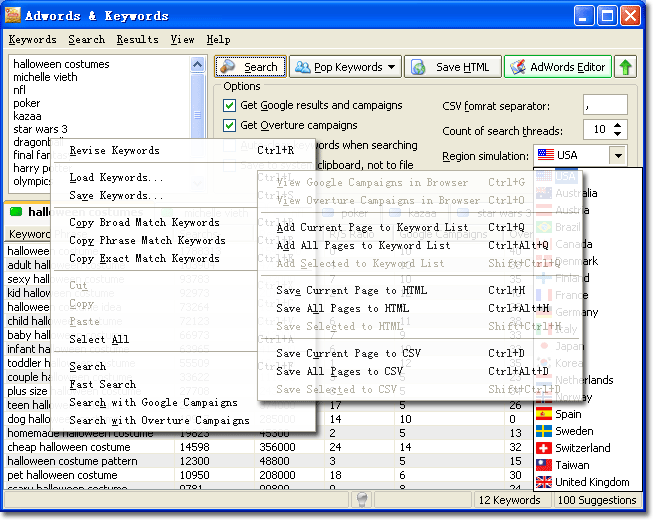Choose Search with Google Campaigns
This screenshot has width=656, height=522.
[155, 402]
